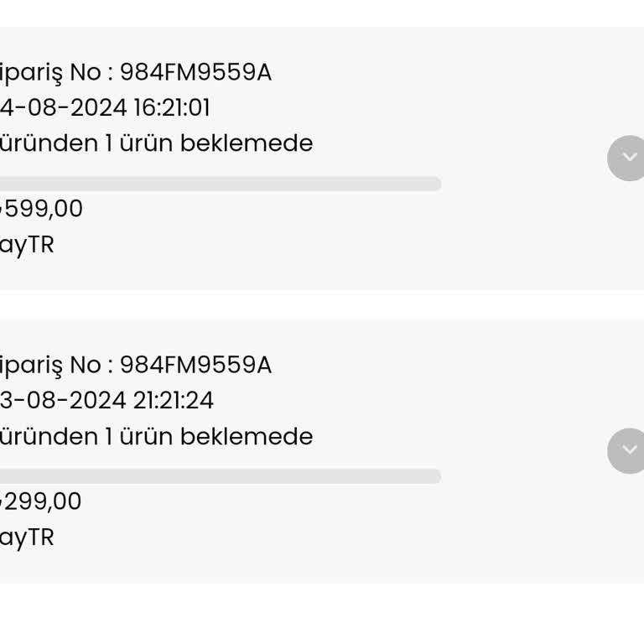Image resolution: width=644 pixels, height=644 pixels.
Task: Click progress bar above the 299,00 price
Action: (220, 476)
